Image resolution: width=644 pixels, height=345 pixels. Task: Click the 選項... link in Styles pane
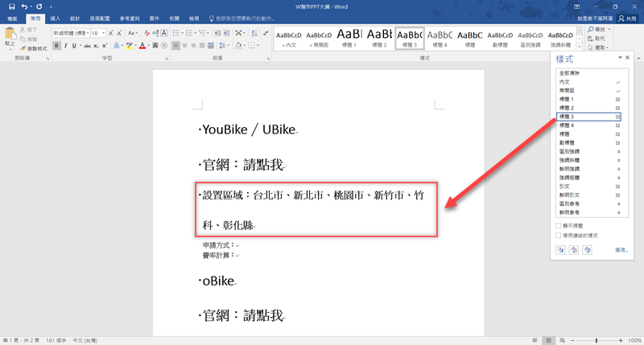(x=621, y=251)
